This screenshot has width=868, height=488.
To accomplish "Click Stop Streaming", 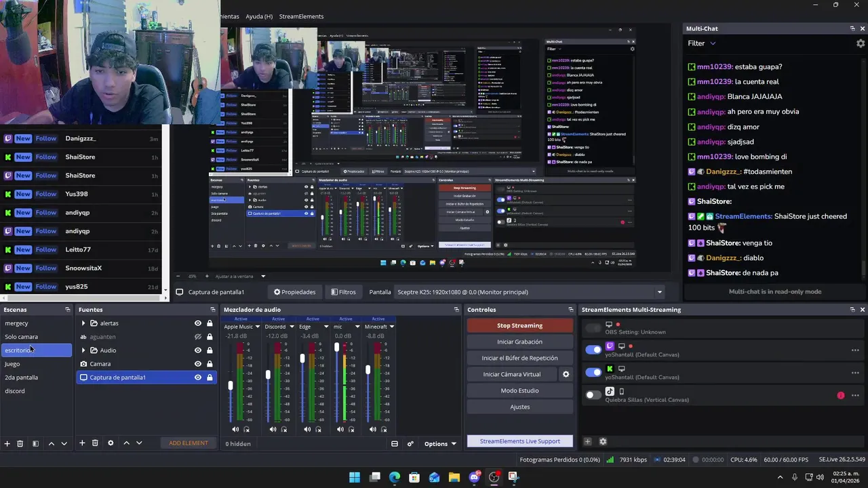I will pyautogui.click(x=519, y=325).
